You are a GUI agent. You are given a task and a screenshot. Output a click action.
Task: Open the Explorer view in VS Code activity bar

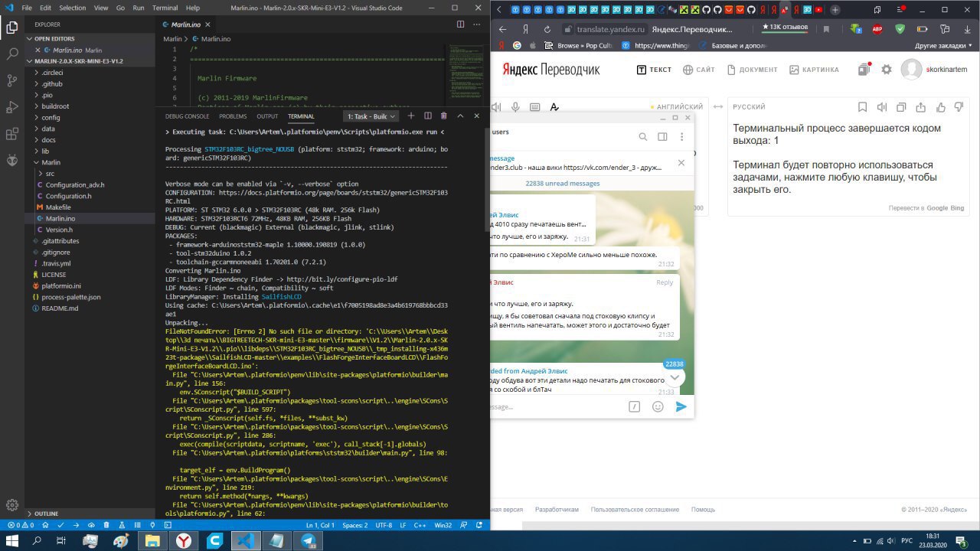pos(12,28)
